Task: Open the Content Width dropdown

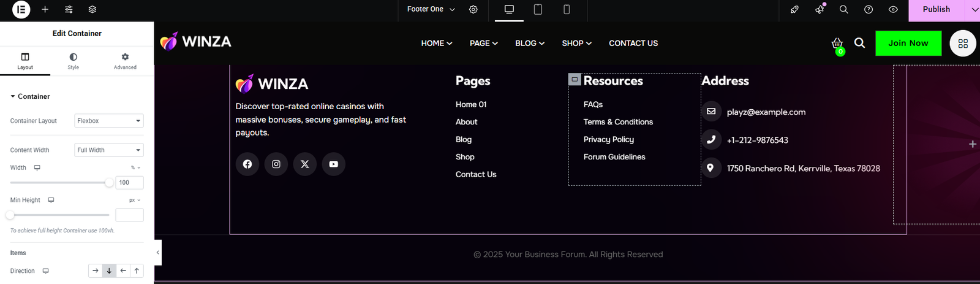Action: pos(109,150)
